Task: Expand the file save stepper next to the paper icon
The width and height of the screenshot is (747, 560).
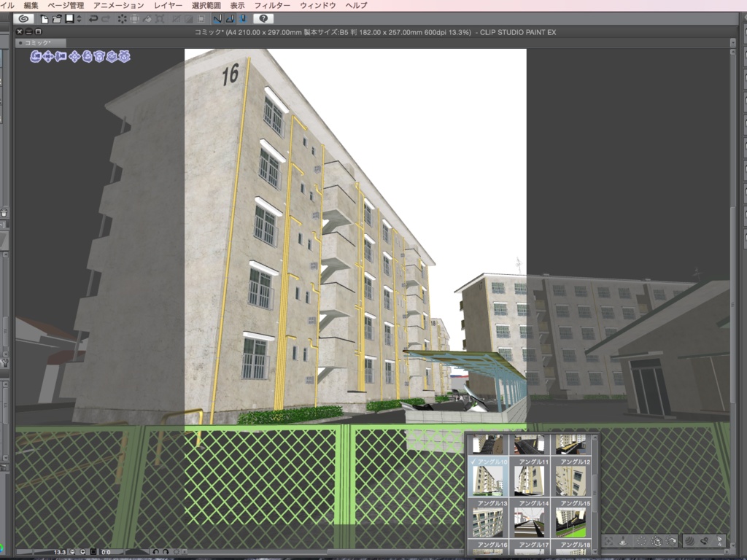Action: (x=79, y=20)
